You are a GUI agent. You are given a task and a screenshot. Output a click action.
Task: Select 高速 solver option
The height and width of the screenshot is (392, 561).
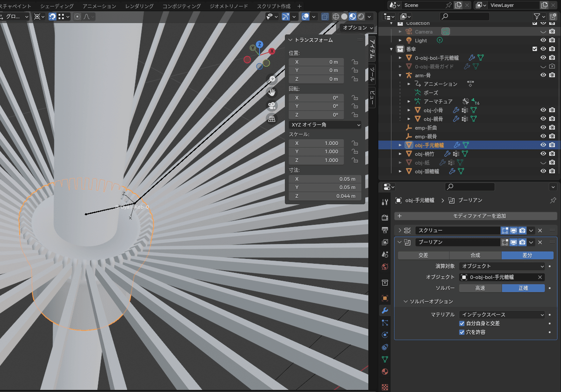point(480,288)
